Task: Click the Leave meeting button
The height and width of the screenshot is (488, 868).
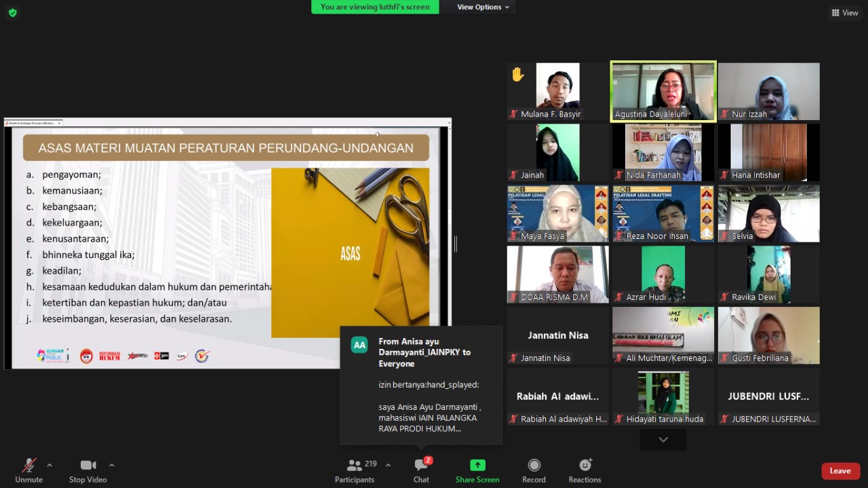Action: [840, 471]
